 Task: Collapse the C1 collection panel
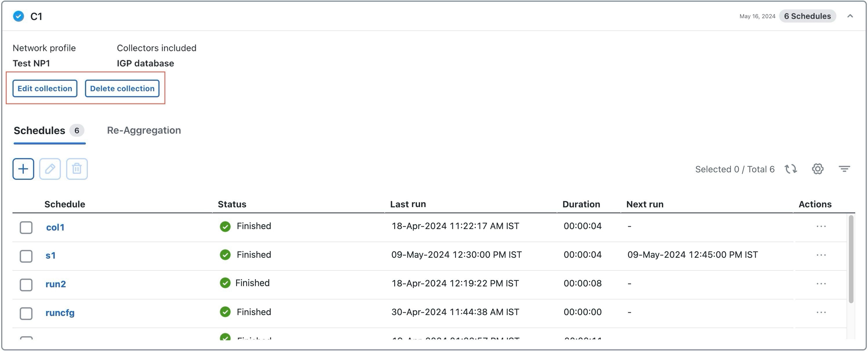pos(850,16)
